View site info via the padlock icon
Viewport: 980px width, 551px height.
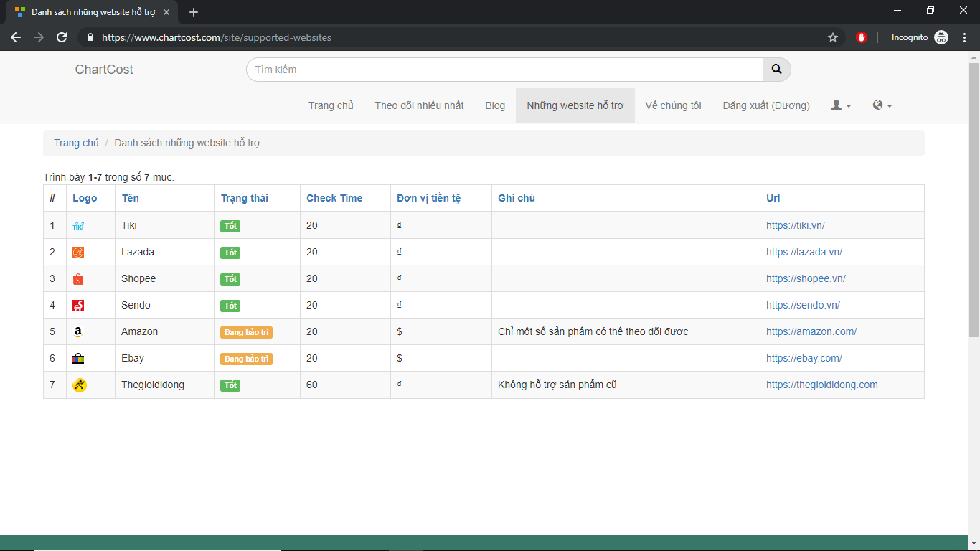[x=90, y=37]
